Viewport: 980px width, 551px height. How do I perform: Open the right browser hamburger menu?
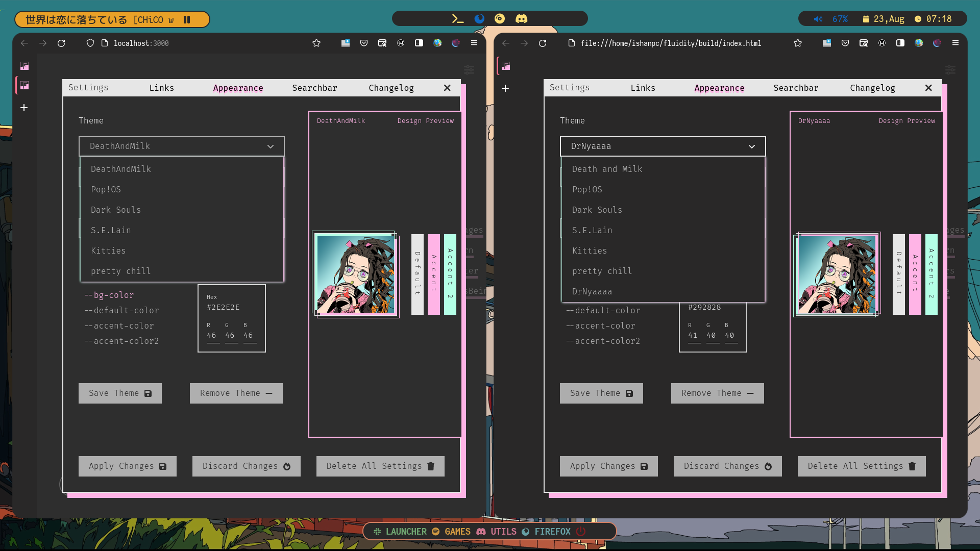955,43
